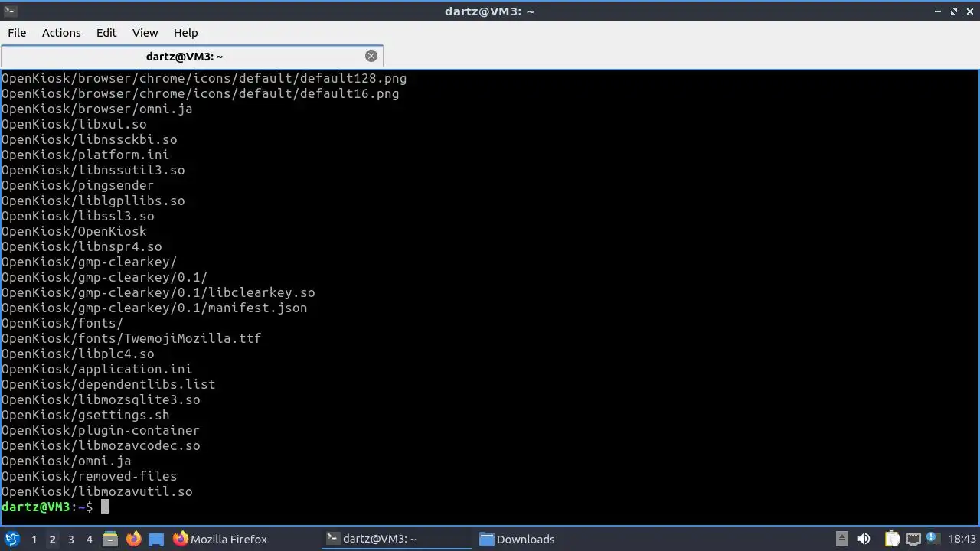Click the show desktop icon
The image size is (980, 551).
(156, 539)
